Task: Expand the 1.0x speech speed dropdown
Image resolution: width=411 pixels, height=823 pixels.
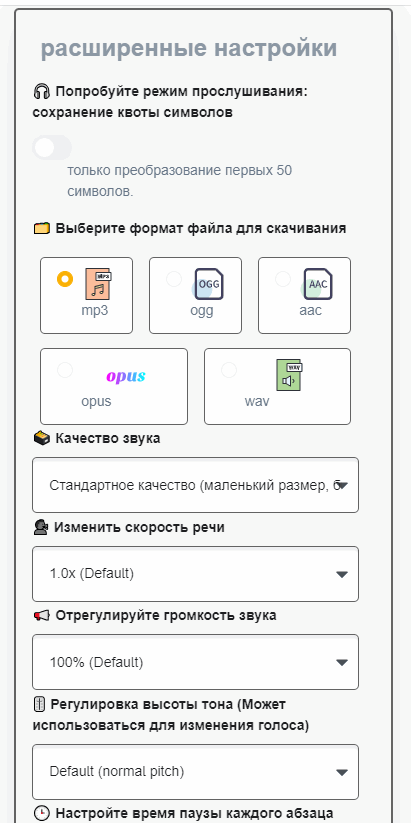Action: 195,574
